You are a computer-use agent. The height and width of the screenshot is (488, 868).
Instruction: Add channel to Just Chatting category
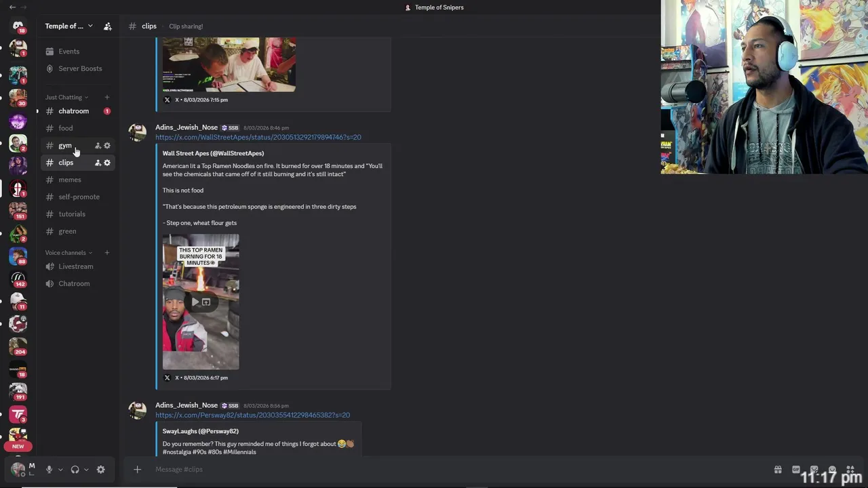coord(106,98)
